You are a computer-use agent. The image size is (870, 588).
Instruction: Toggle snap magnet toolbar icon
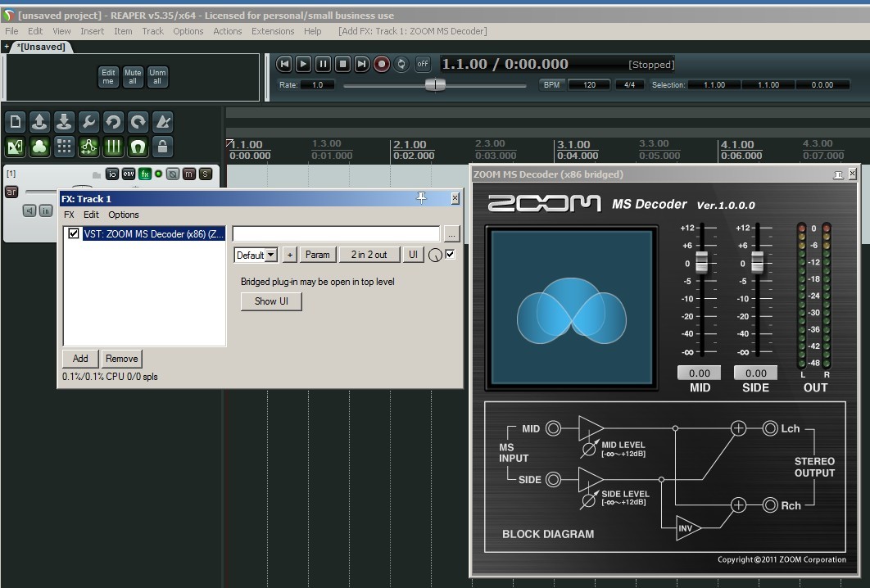(138, 147)
